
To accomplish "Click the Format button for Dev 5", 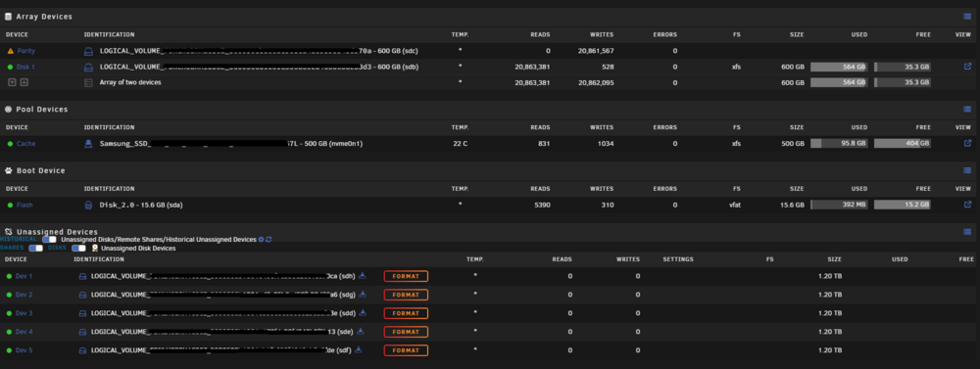I will [x=406, y=350].
